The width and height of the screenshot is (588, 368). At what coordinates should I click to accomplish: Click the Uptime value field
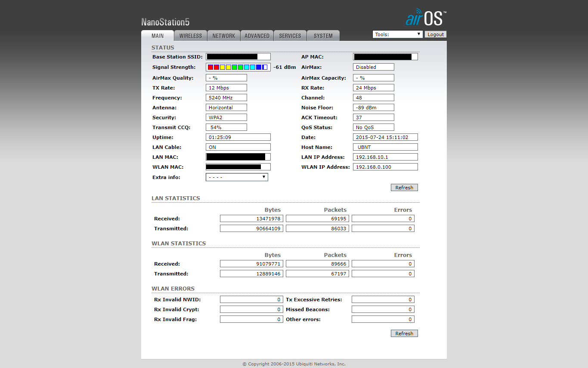click(238, 137)
